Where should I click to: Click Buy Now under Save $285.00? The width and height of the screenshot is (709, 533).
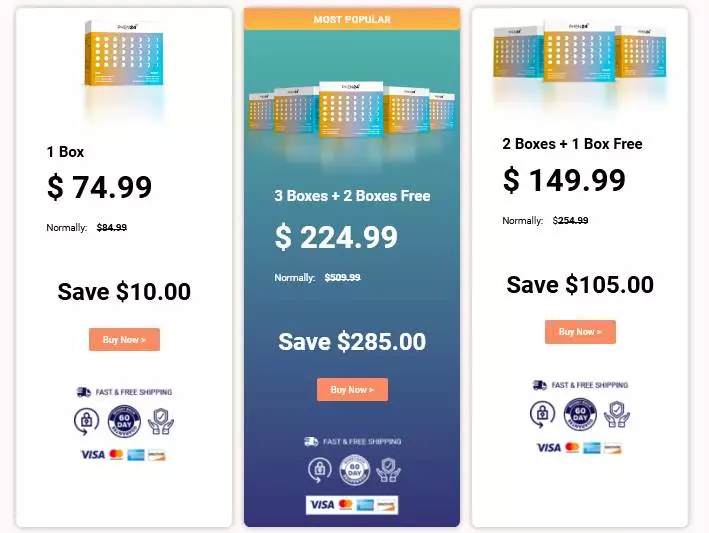point(352,390)
